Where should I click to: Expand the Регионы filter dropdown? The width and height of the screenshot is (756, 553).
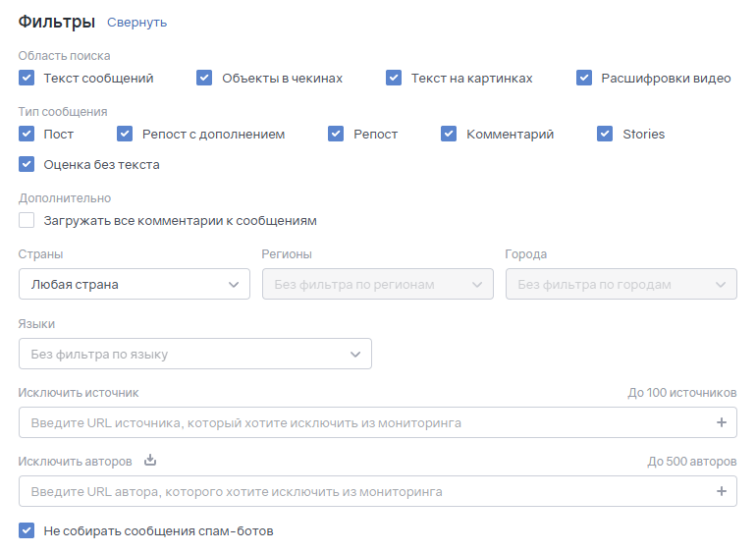pyautogui.click(x=378, y=285)
